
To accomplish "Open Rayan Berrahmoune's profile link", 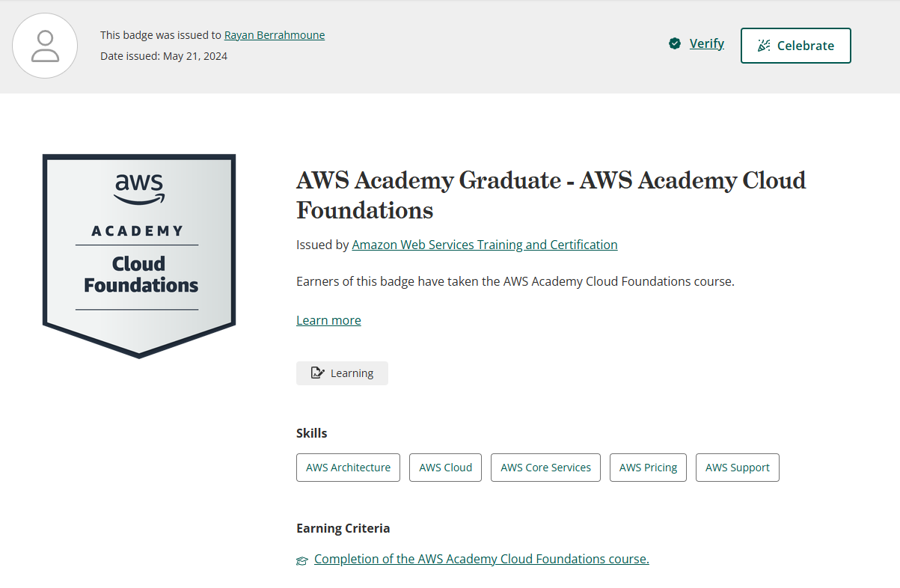I will click(275, 35).
